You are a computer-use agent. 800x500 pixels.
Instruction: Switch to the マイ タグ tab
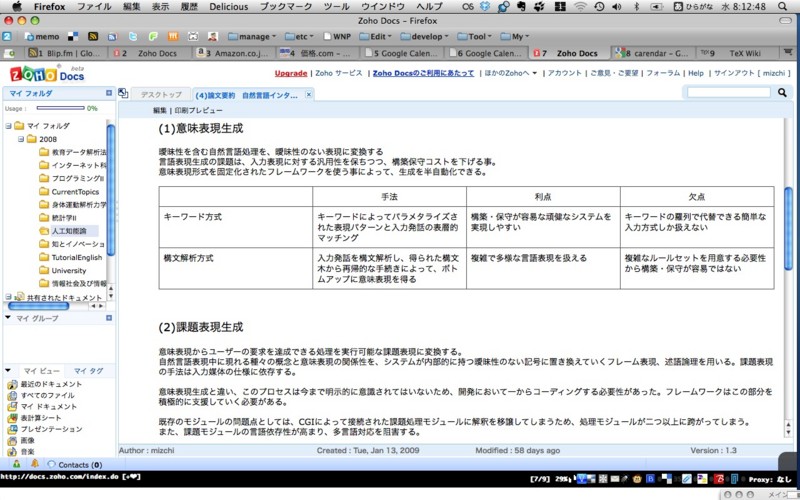point(88,371)
